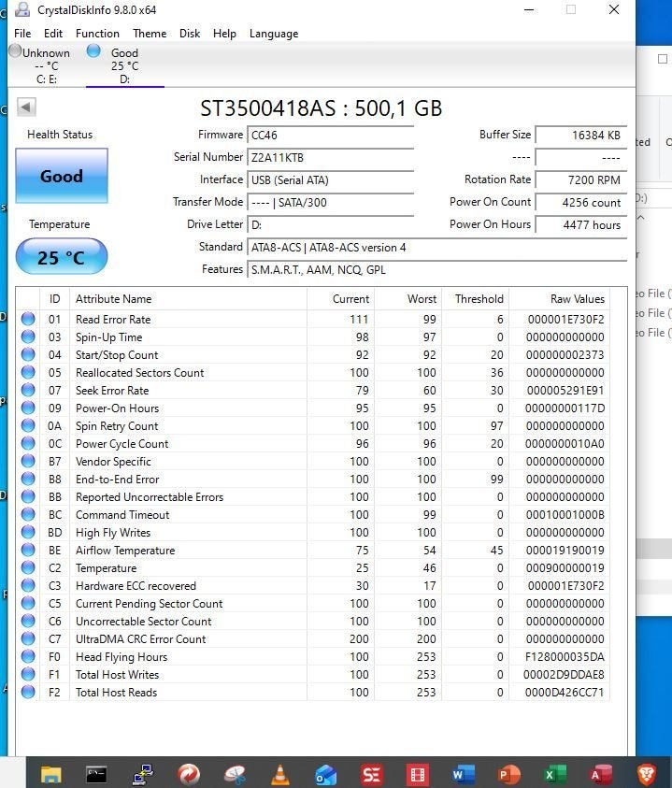Click the Standard field ATA8-ACS

point(436,248)
